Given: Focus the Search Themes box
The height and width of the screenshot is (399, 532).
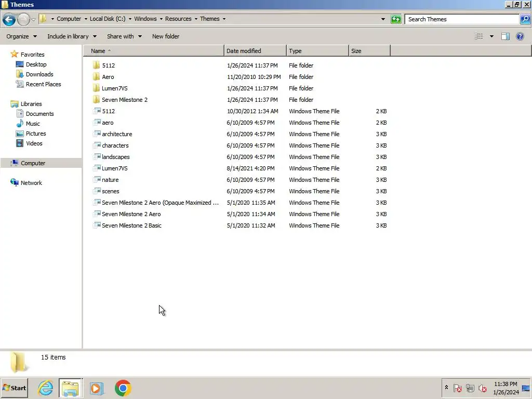Looking at the screenshot, I should coord(462,19).
